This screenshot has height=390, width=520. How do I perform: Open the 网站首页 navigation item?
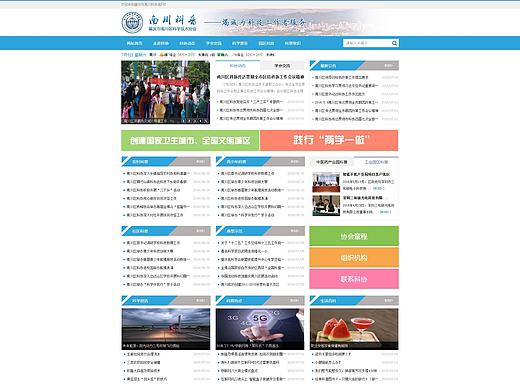tap(134, 43)
